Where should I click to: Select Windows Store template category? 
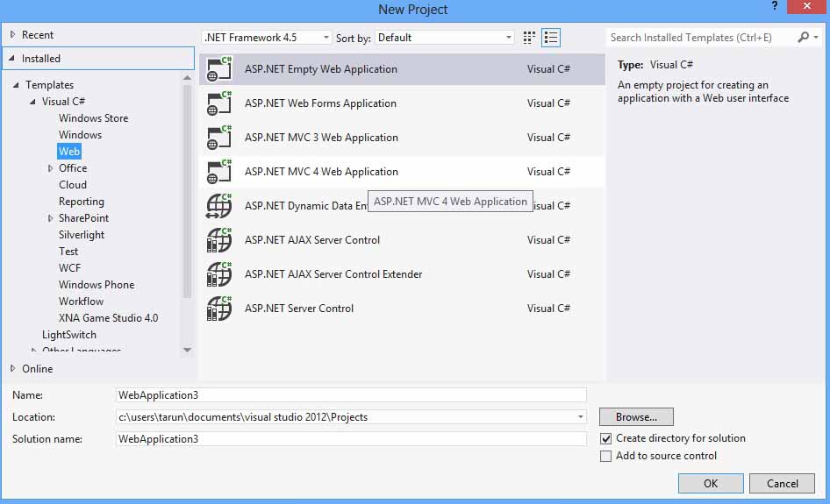[93, 118]
